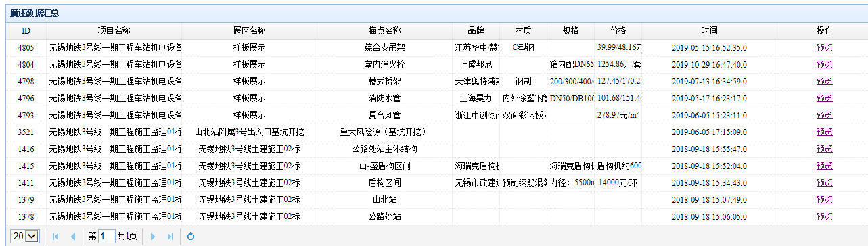The width and height of the screenshot is (868, 246).
Task: Go to first page icon
Action: tap(55, 237)
